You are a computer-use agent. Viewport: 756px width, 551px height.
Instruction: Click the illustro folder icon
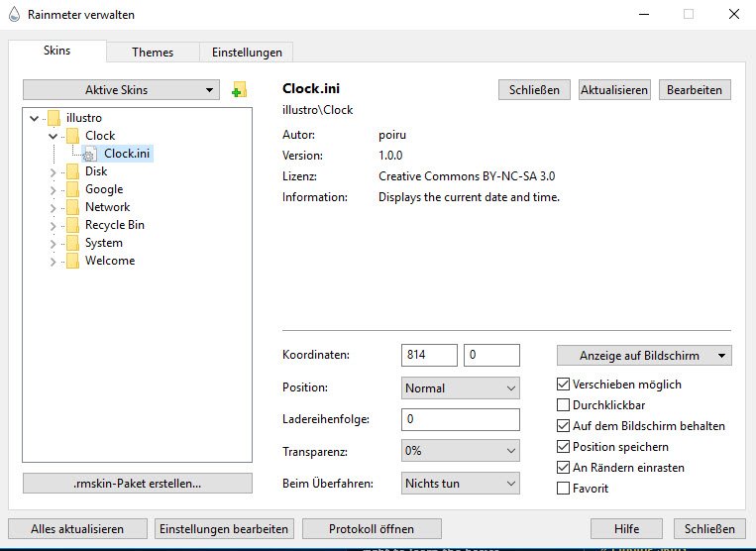click(x=54, y=118)
